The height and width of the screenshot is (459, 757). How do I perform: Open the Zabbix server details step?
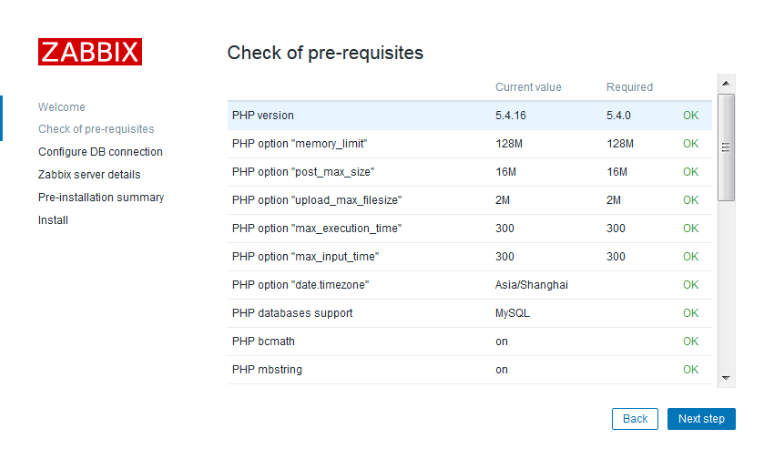[x=89, y=174]
